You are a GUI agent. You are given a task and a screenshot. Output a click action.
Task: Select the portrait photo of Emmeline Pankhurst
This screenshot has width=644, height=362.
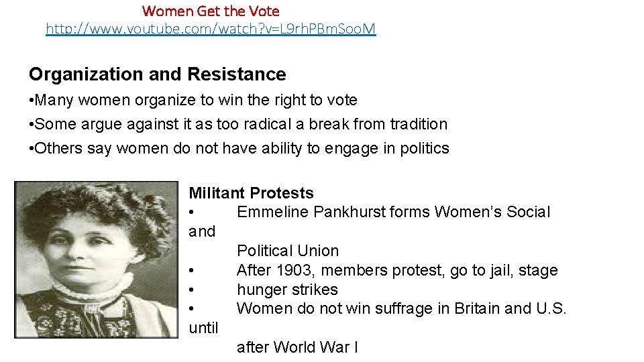tap(97, 259)
